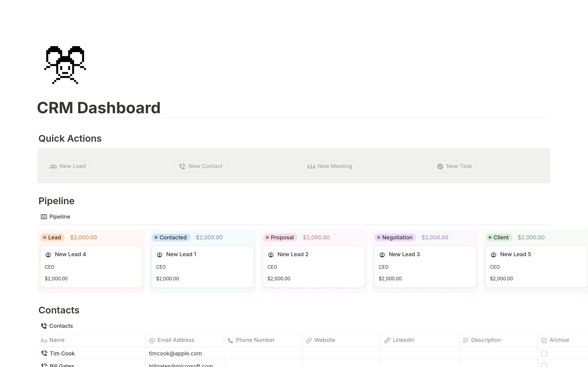Click the timcook@apple.com email cell
The image size is (588, 367).
point(185,354)
